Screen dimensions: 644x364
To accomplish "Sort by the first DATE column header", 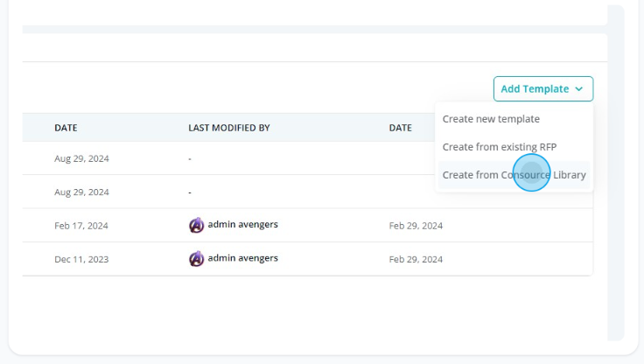I will tap(66, 128).
